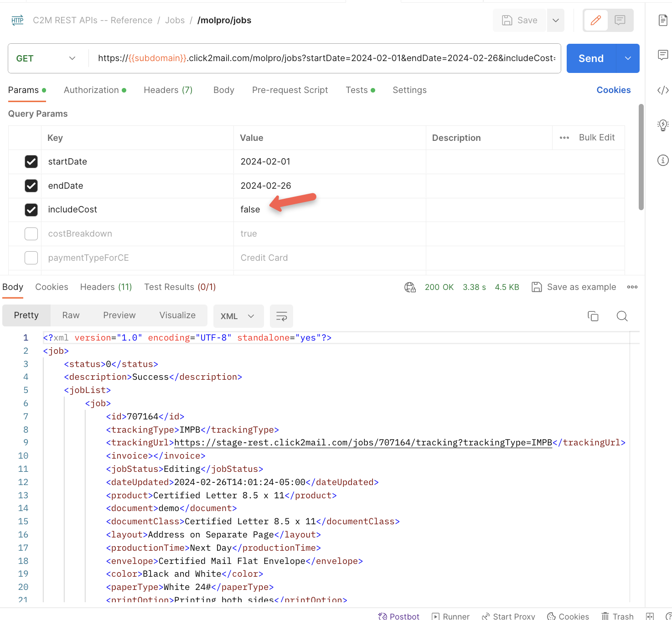Screen dimensions: 672x620
Task: Click the documentation icon in right sidebar
Action: pos(663,21)
